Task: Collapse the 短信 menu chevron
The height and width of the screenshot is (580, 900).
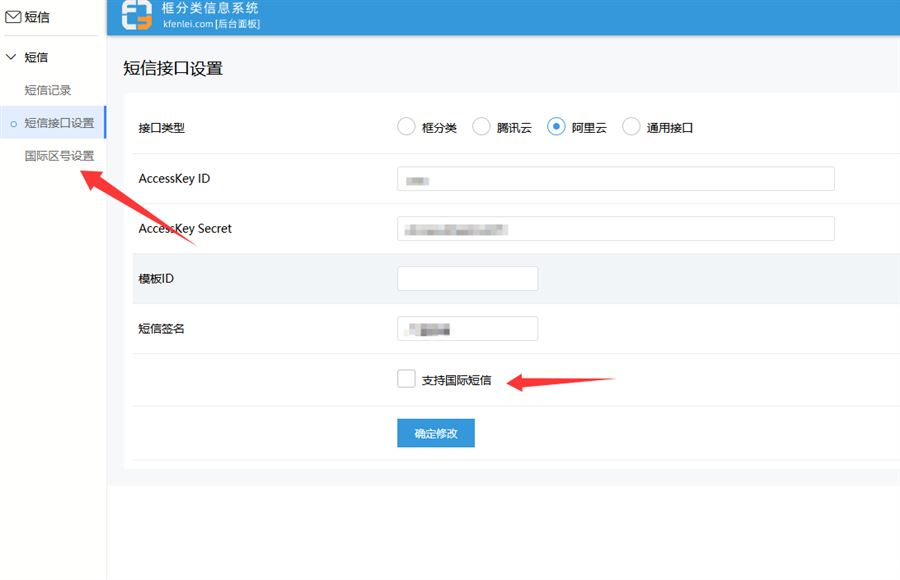Action: [x=12, y=57]
